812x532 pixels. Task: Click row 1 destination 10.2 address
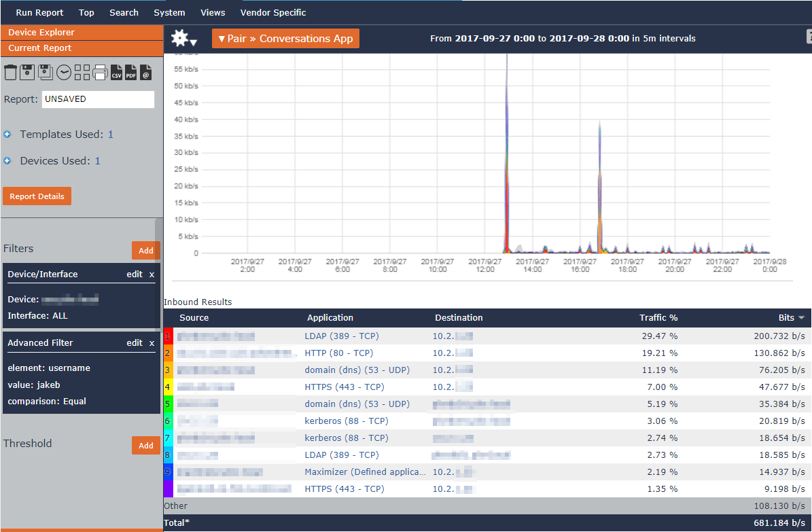coord(453,336)
